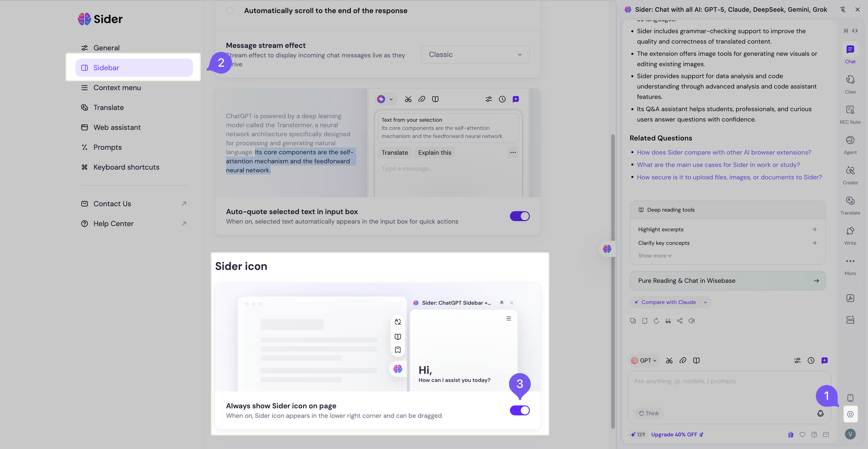Start a new chat with the purple plus icon above Ask box
Screen dimensions: 868x449
point(824,360)
